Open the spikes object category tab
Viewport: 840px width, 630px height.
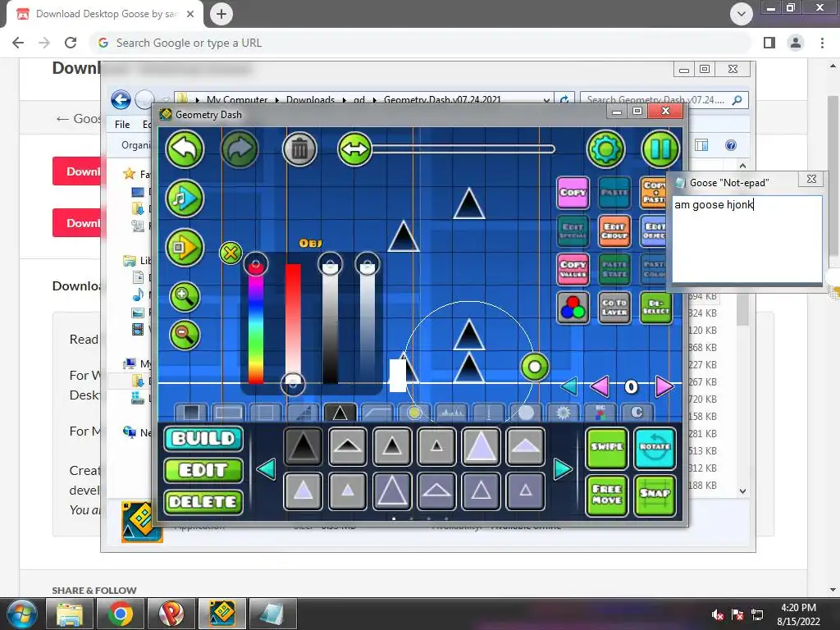(340, 413)
